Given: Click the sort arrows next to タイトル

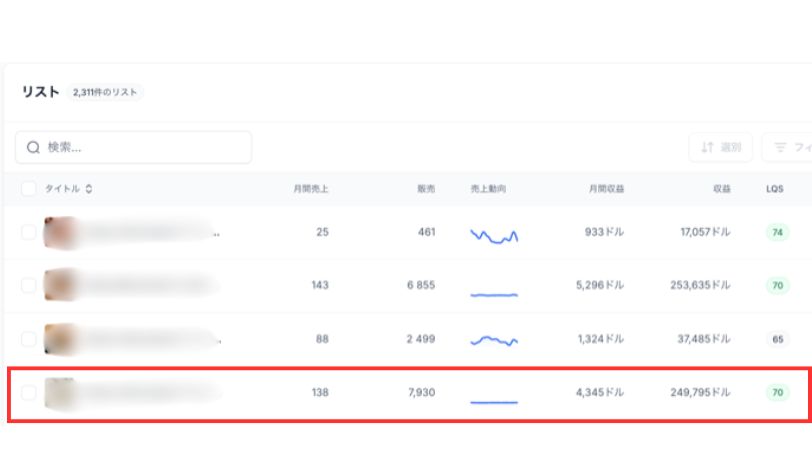Looking at the screenshot, I should [89, 188].
